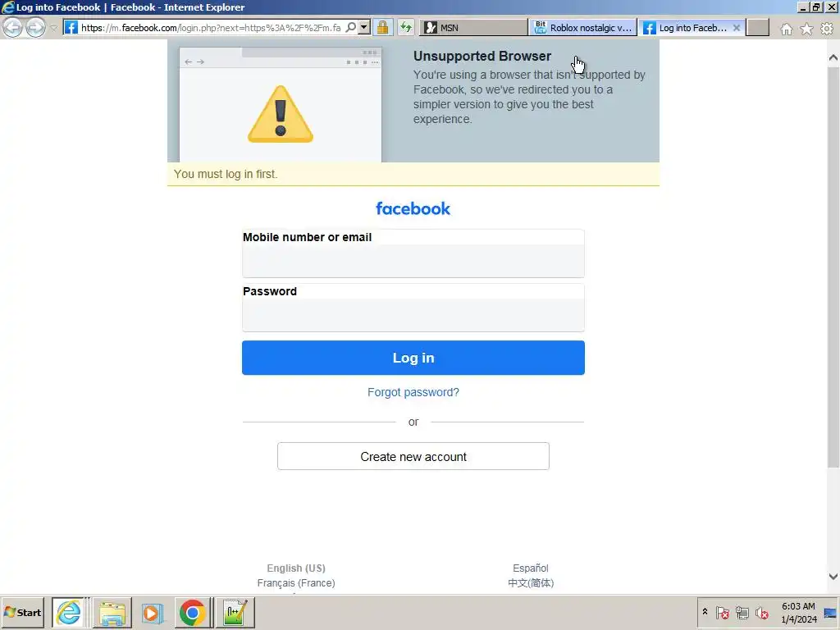The width and height of the screenshot is (840, 630).
Task: Open the Tools gear icon
Action: tap(827, 29)
